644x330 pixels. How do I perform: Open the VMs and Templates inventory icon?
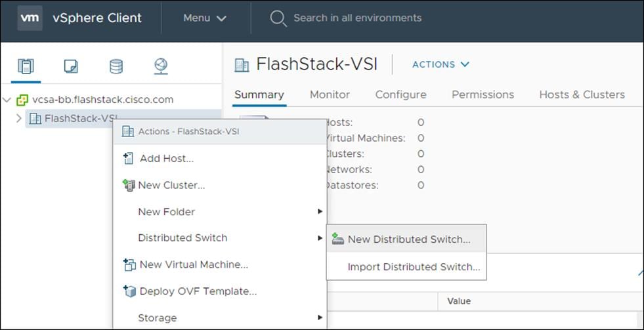71,66
